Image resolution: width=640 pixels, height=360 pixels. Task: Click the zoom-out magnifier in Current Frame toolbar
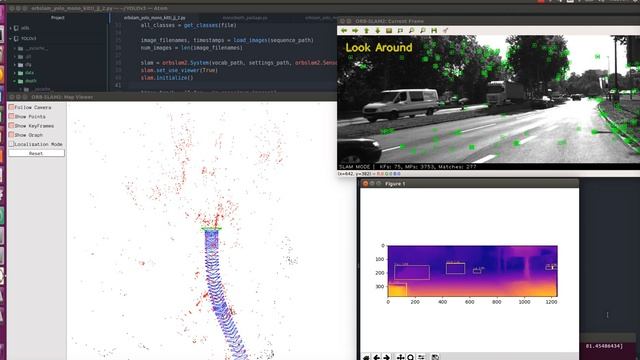(422, 31)
